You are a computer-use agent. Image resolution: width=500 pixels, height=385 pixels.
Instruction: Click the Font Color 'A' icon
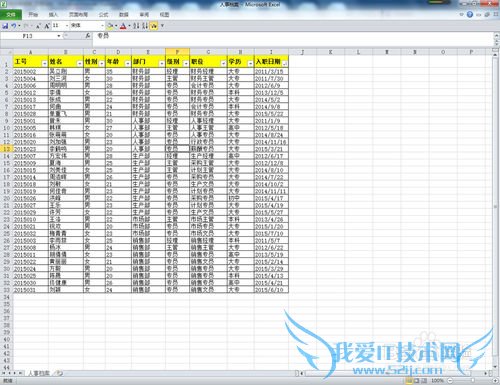pyautogui.click(x=123, y=26)
